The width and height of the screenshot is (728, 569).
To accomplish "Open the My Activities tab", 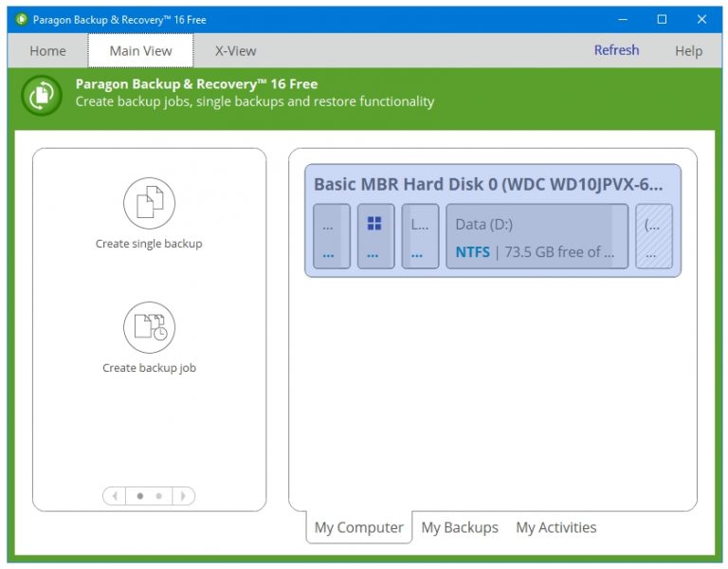I will (x=556, y=527).
